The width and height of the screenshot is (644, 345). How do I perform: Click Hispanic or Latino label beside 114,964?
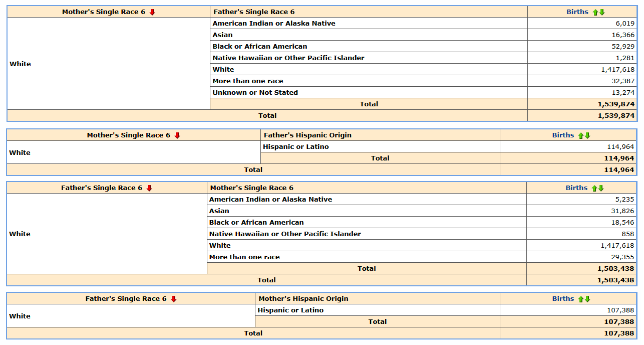tap(296, 146)
